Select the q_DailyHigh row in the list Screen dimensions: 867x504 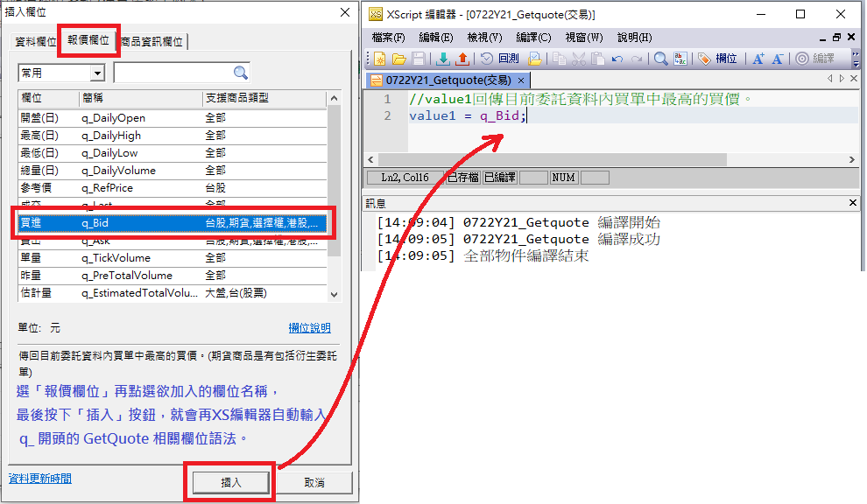coord(110,136)
